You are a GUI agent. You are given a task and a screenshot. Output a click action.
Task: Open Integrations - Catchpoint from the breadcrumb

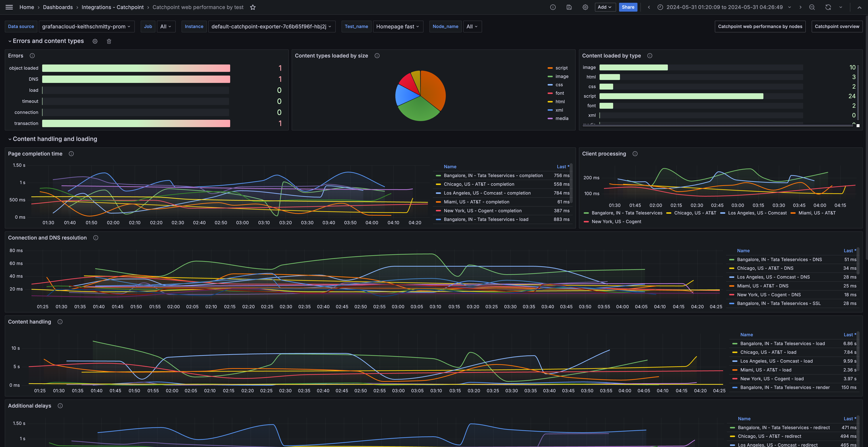point(113,7)
